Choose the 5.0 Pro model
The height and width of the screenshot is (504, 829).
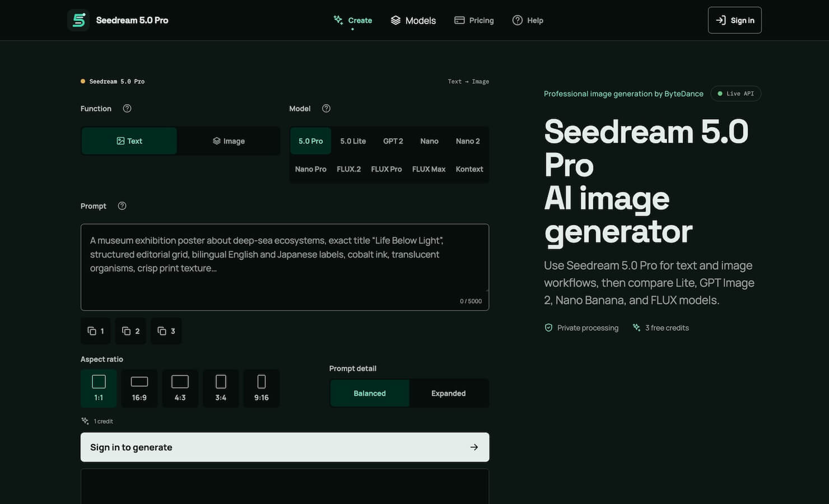click(x=310, y=141)
